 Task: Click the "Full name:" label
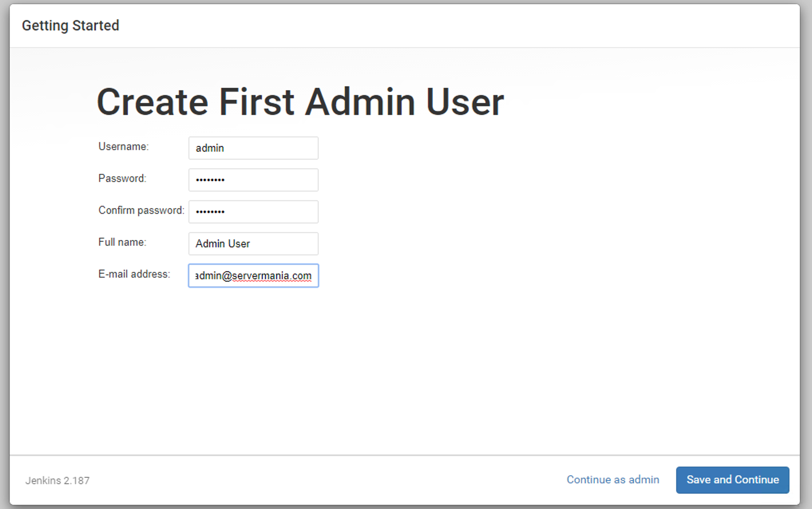pos(122,242)
